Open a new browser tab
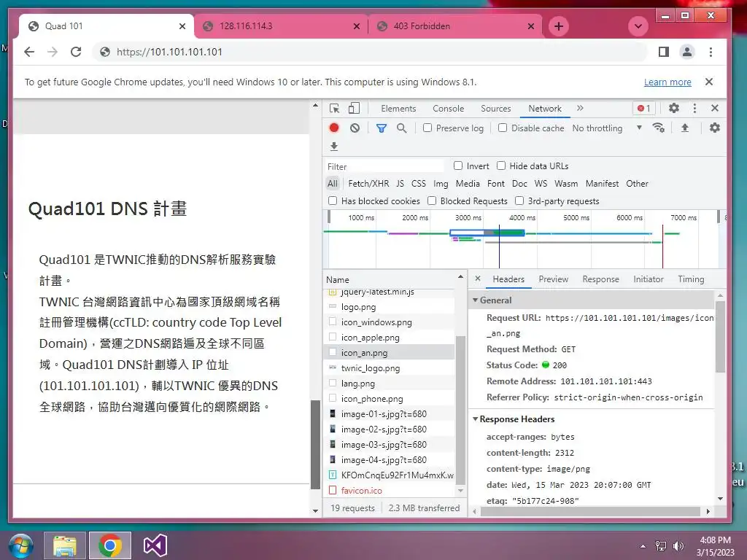The height and width of the screenshot is (560, 747). (x=559, y=26)
